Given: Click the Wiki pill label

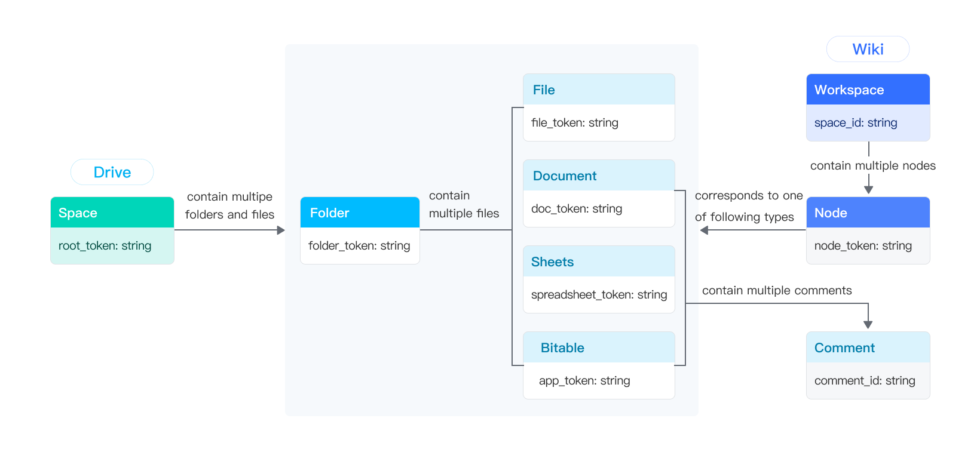Looking at the screenshot, I should coord(868,49).
